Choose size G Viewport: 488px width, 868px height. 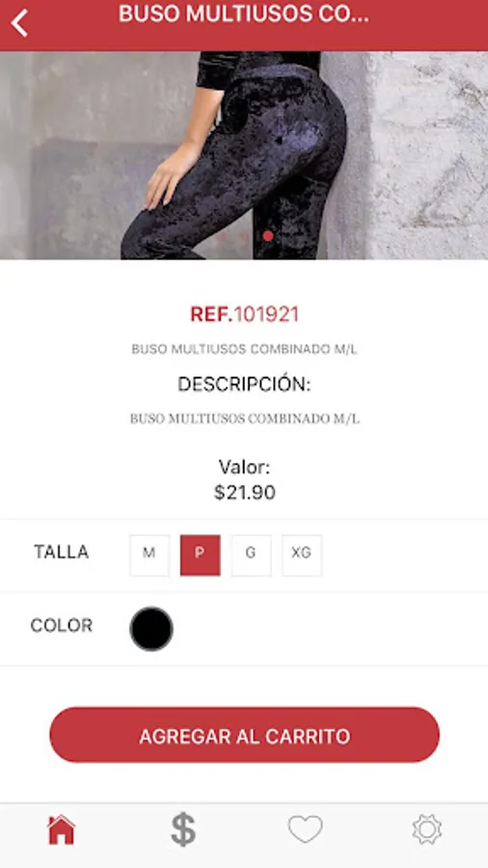click(251, 556)
